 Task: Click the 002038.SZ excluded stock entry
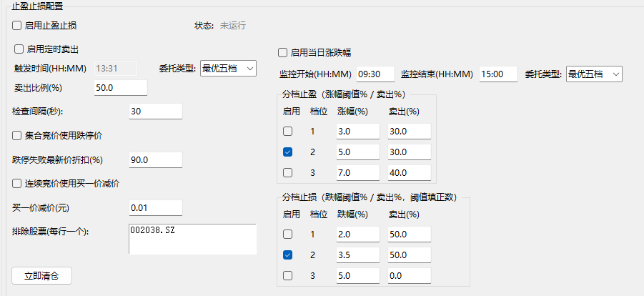click(152, 230)
